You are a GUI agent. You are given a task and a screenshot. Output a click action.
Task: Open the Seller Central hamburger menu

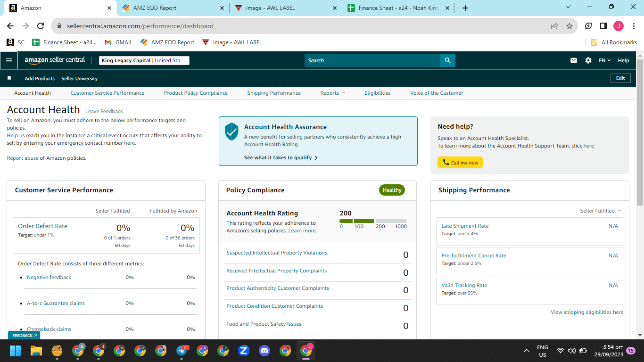[9, 60]
